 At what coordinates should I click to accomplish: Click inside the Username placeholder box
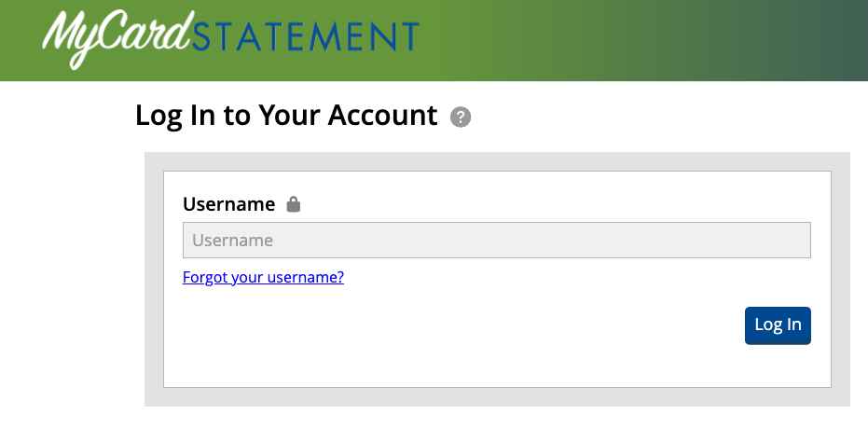tap(496, 240)
